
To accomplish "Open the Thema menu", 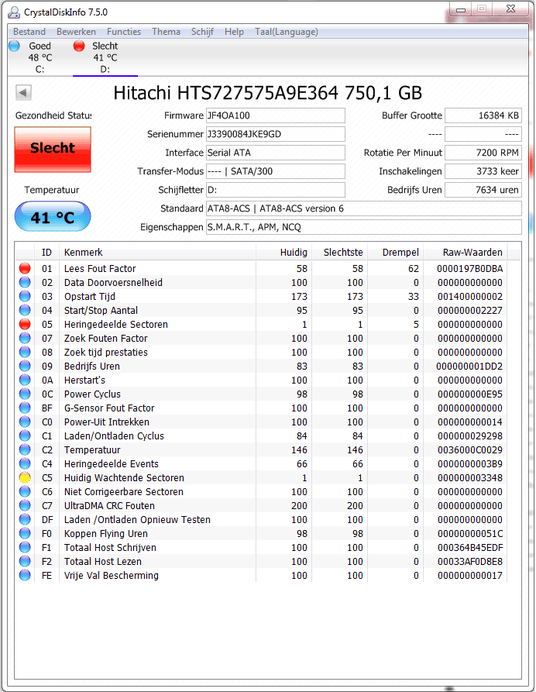I will tap(166, 32).
